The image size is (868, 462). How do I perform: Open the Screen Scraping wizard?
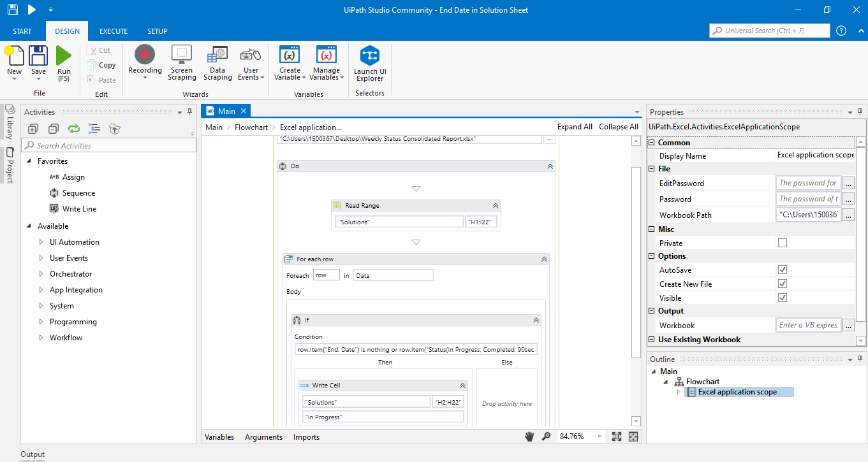point(182,62)
